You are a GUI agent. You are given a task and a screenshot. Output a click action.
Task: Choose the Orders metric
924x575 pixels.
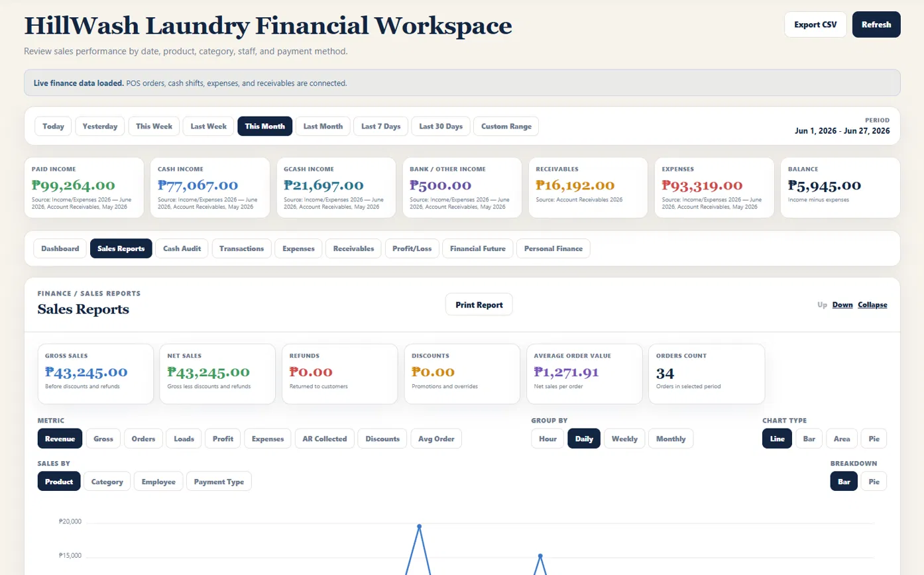click(144, 439)
